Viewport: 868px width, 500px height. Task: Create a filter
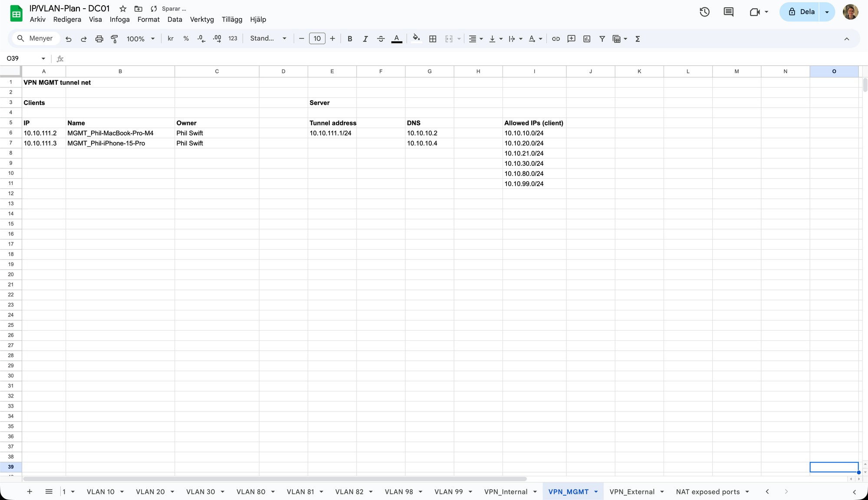pos(602,39)
